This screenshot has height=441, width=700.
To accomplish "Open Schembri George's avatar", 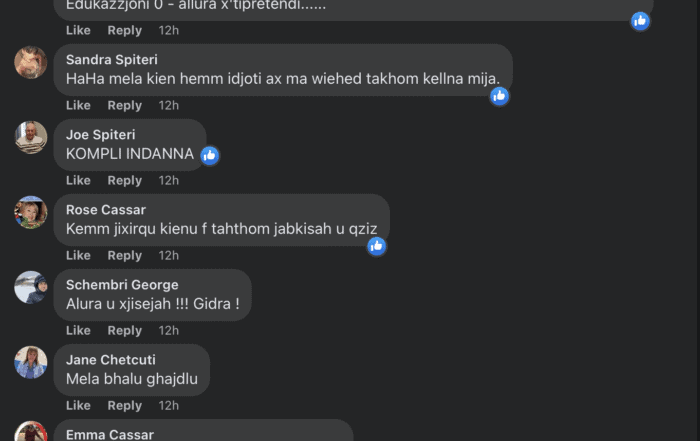I will pyautogui.click(x=31, y=287).
